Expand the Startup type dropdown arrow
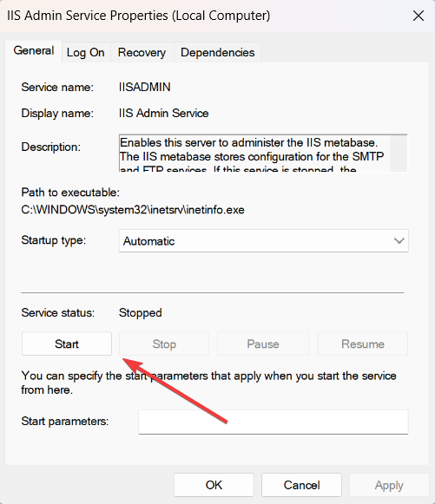The height and width of the screenshot is (504, 435). 399,241
